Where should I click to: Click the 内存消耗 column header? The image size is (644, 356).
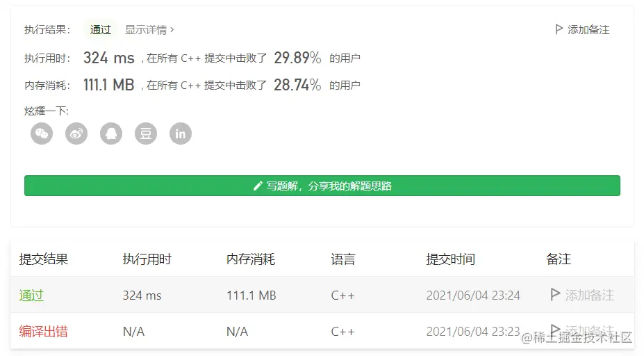click(x=251, y=259)
